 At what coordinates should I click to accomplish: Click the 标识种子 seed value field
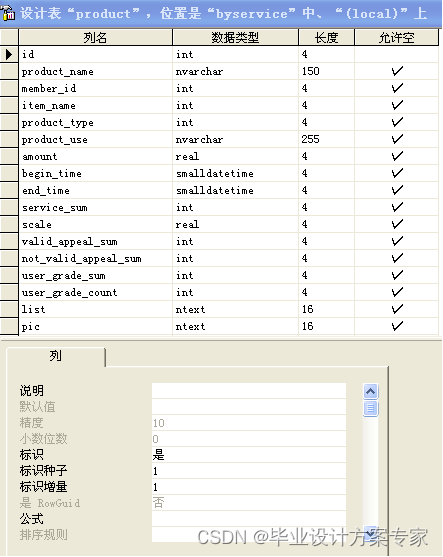pyautogui.click(x=249, y=471)
